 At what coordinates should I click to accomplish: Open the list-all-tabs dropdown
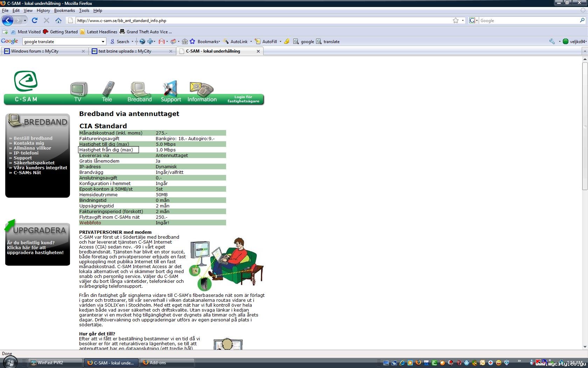click(x=584, y=51)
